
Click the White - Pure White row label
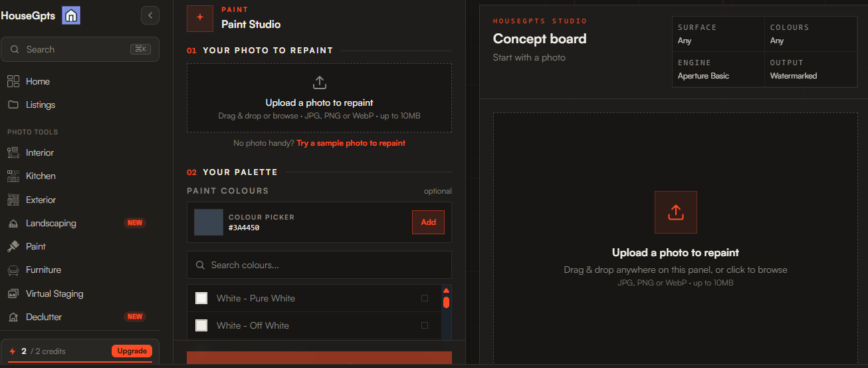tap(256, 298)
